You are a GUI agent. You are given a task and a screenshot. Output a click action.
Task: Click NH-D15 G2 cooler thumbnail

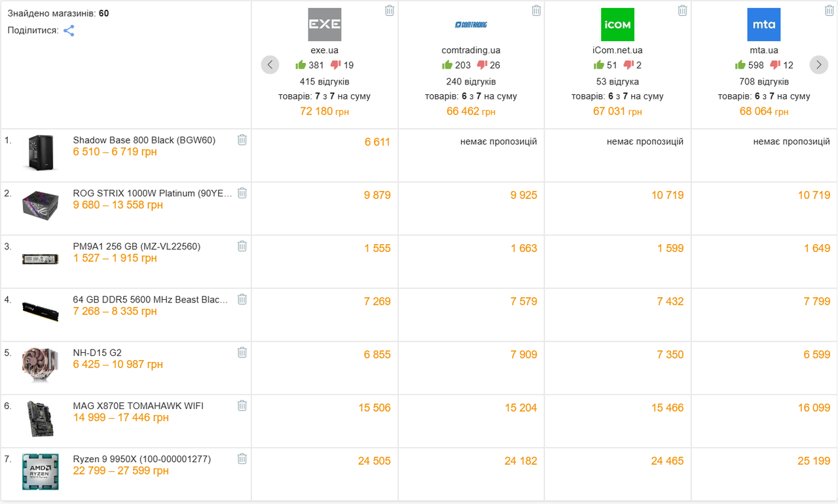[41, 365]
